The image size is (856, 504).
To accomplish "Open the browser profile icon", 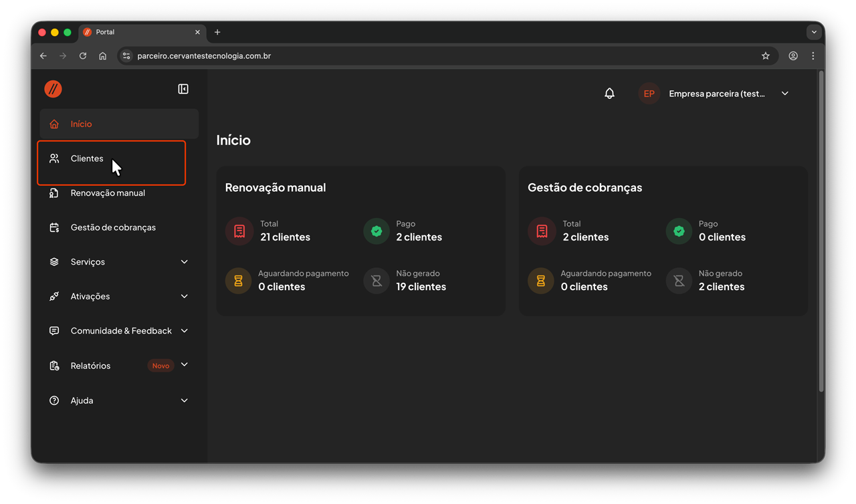I will click(x=793, y=56).
